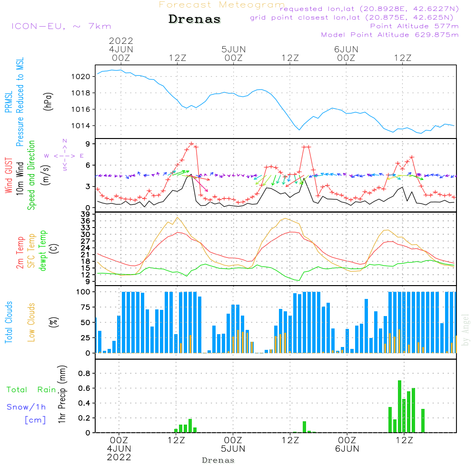Select the '0.8' precipitation tick value

coord(84,374)
